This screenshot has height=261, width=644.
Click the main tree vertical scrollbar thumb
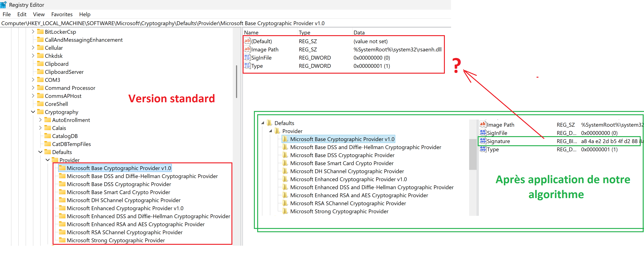[237, 82]
